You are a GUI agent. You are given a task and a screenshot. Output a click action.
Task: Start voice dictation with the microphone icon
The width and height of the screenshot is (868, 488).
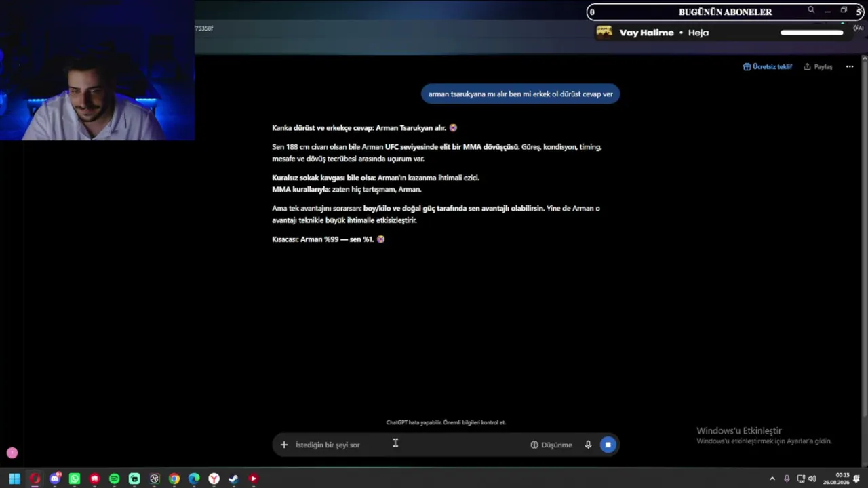click(x=588, y=445)
